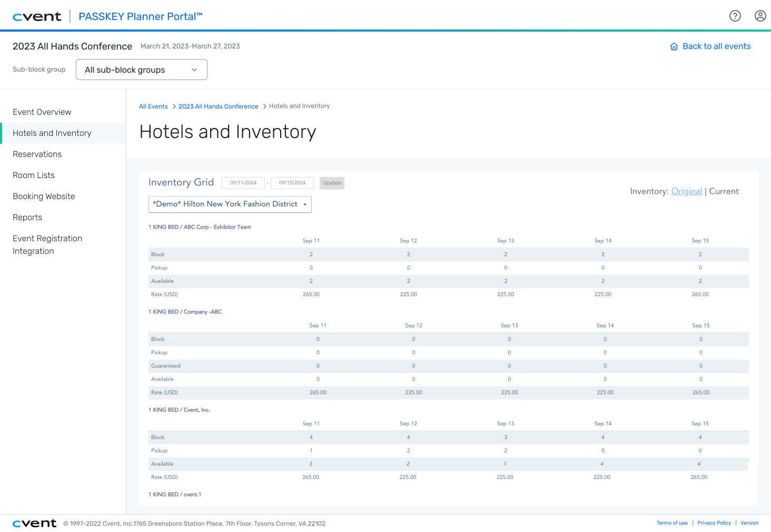Select Room Lists in the sidebar
The height and width of the screenshot is (532, 771).
(34, 175)
